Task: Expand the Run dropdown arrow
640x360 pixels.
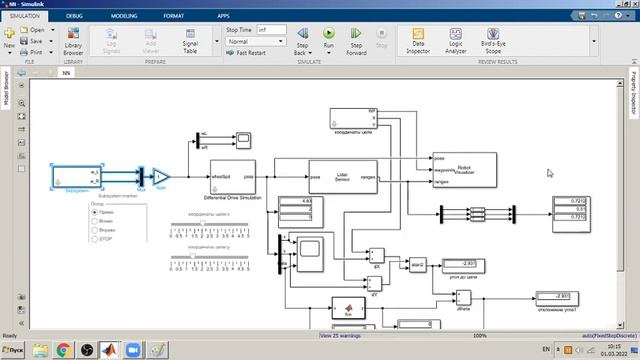Action: click(x=329, y=53)
